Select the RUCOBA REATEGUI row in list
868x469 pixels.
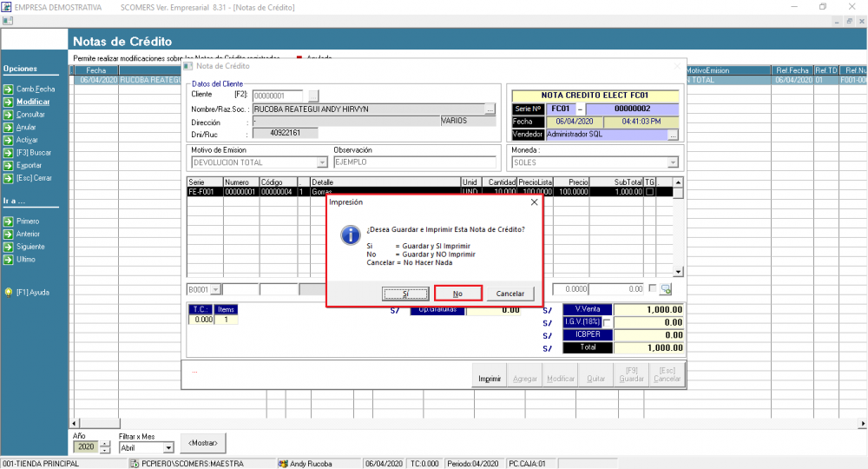(128, 80)
